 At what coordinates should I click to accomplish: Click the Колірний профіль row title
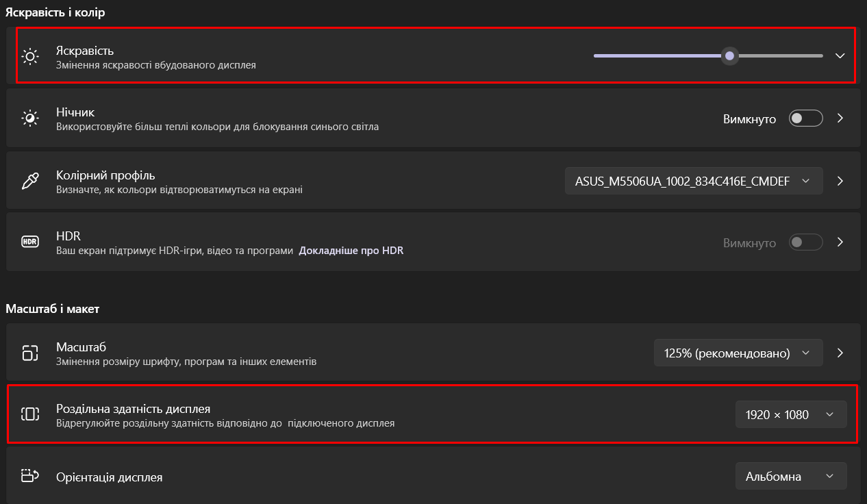[x=105, y=175]
